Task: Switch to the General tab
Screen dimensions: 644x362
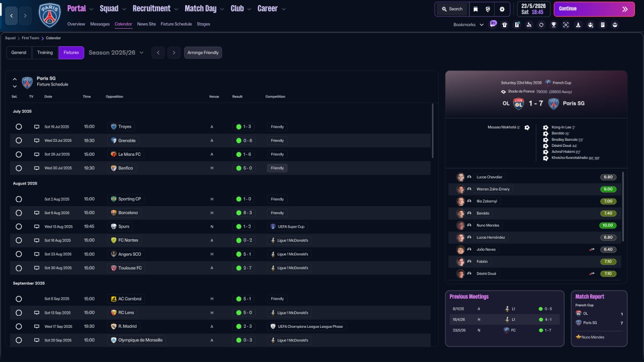Action: click(19, 53)
